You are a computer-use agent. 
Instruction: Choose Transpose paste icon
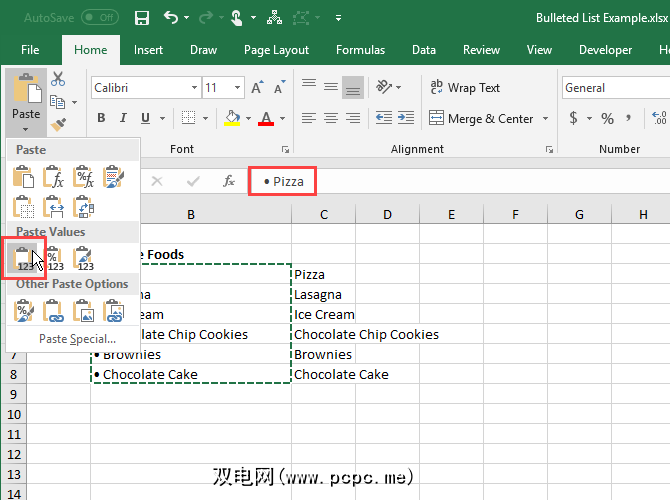83,206
